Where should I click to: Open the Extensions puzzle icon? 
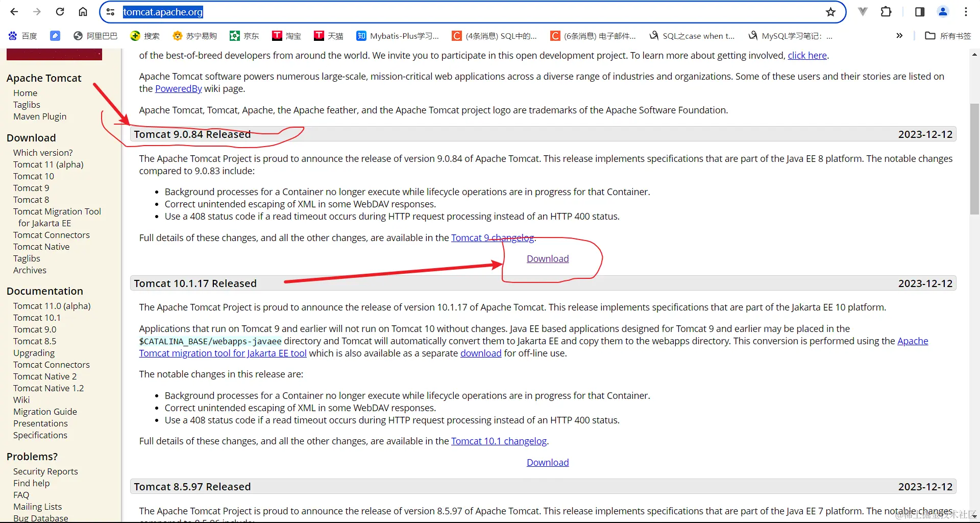886,12
